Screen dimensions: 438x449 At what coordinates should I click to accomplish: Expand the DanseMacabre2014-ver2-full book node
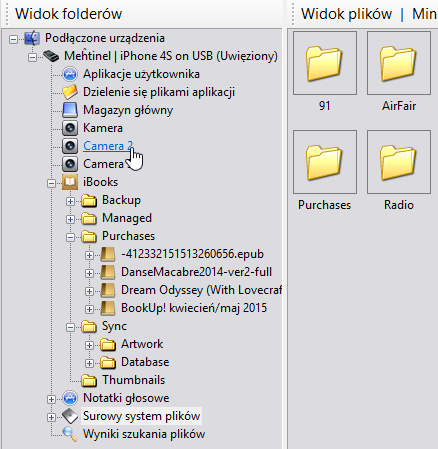pos(89,273)
